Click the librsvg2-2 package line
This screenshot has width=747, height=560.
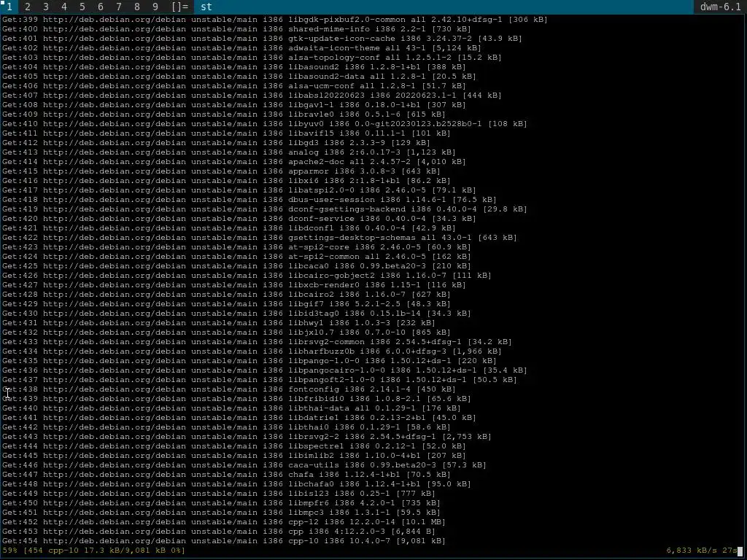247,437
